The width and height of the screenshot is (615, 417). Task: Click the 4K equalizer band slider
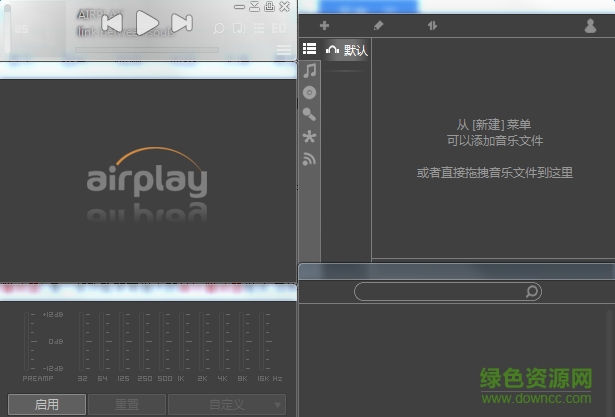222,341
